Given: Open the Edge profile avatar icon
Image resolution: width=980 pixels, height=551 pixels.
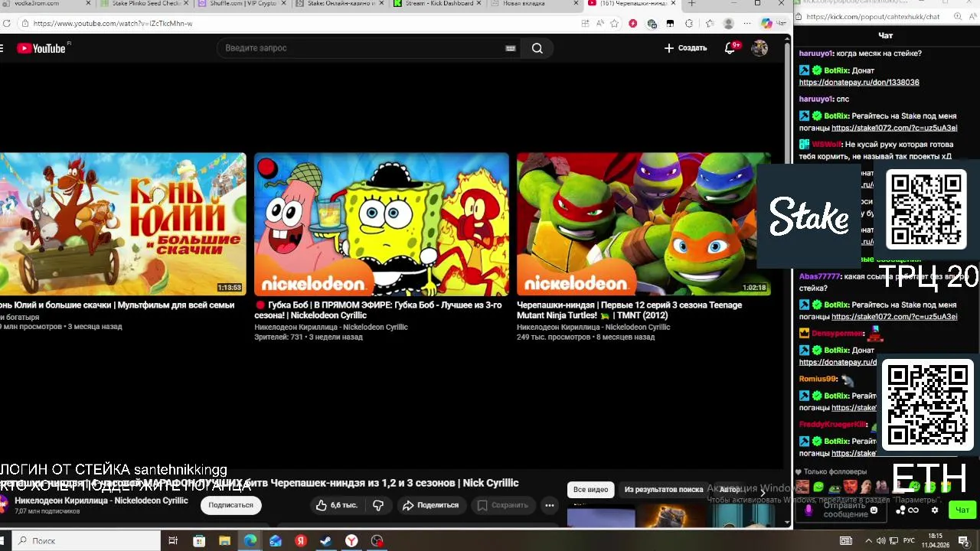Looking at the screenshot, I should pyautogui.click(x=729, y=24).
